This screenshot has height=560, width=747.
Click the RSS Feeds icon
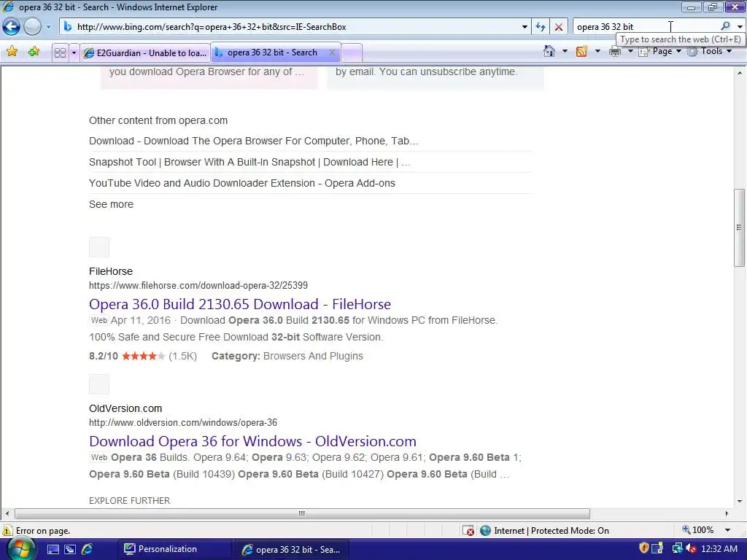581,51
